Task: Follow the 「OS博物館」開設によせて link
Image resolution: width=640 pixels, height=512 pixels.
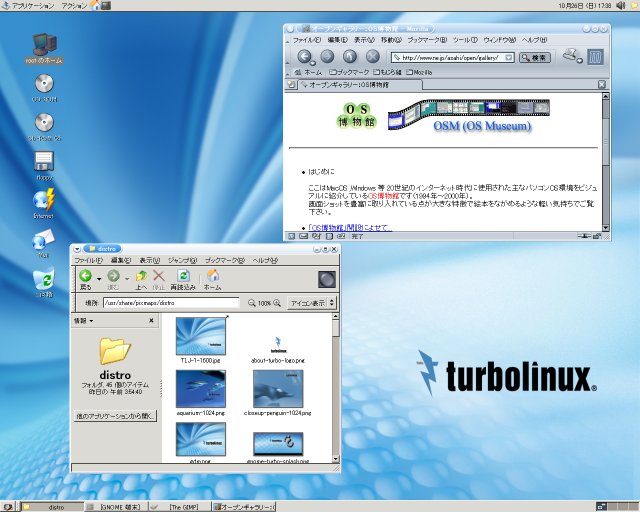Action: pyautogui.click(x=350, y=228)
